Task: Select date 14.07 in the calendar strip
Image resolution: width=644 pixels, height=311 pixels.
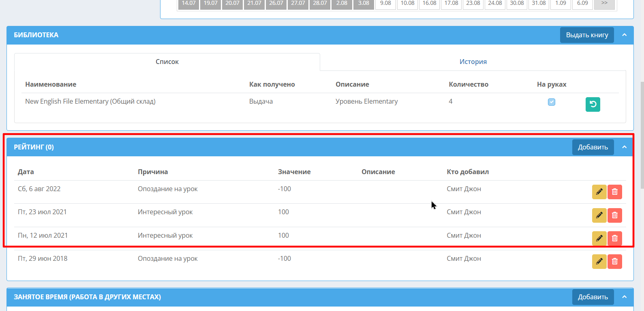Action: [x=189, y=4]
